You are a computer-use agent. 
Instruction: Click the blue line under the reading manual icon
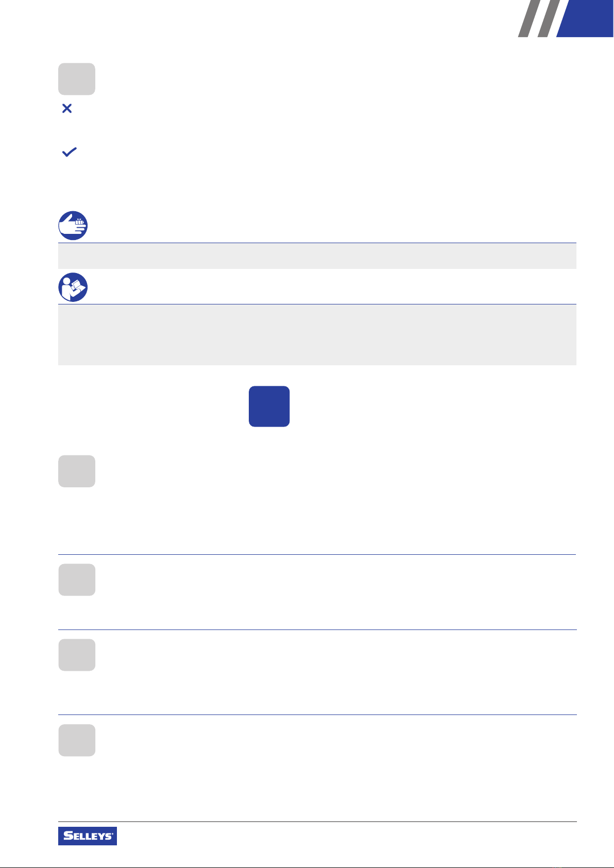(317, 304)
